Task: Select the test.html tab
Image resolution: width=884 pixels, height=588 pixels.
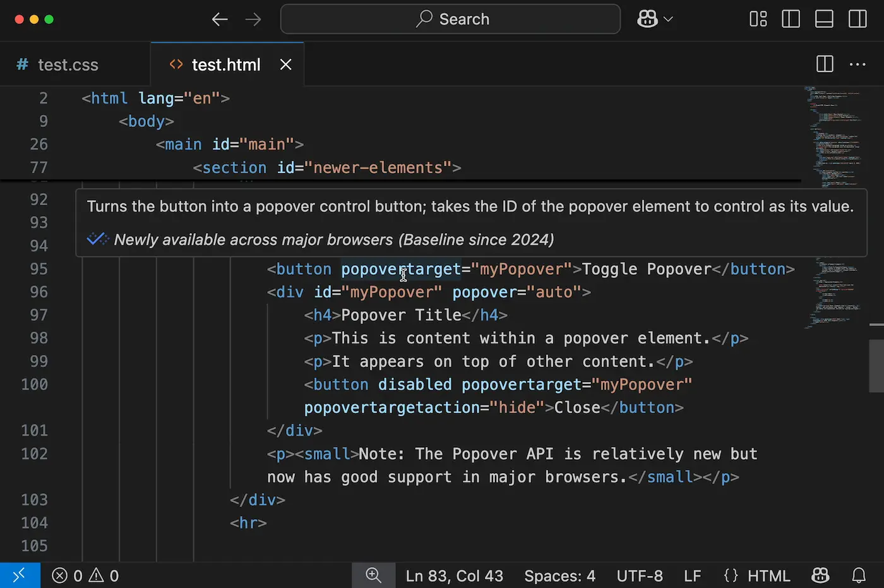Action: (x=225, y=64)
